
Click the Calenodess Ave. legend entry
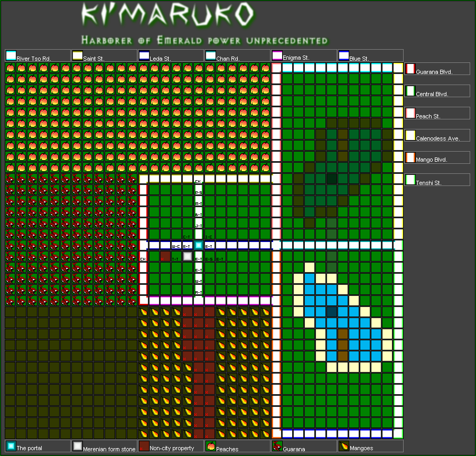click(x=437, y=136)
